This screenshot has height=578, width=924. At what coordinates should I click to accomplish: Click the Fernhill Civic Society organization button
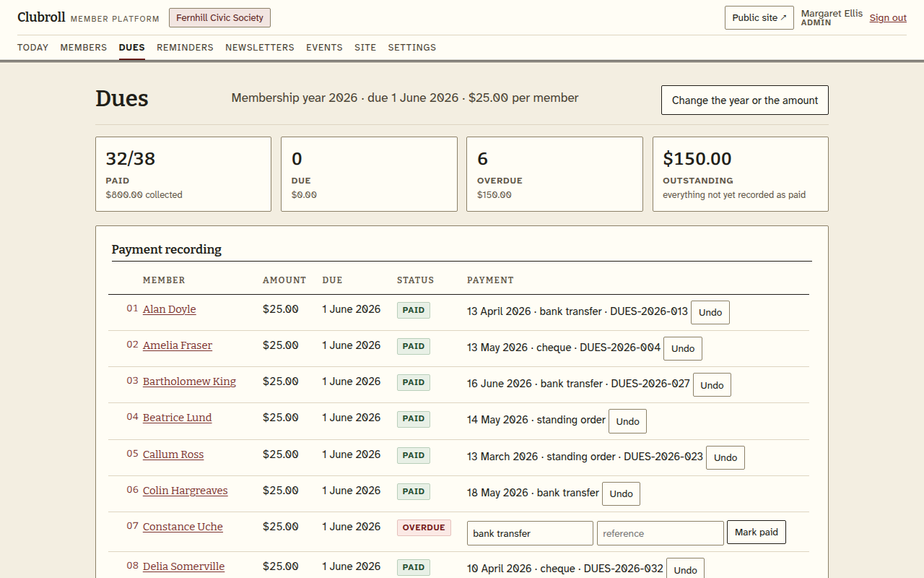[x=219, y=18]
